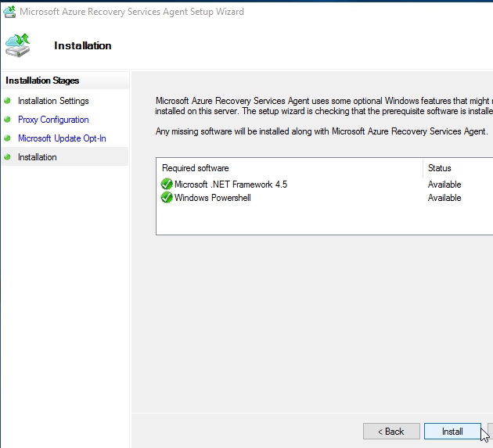
Task: Click green bullet beside Microsoft Update Opt-In
Action: pos(8,138)
